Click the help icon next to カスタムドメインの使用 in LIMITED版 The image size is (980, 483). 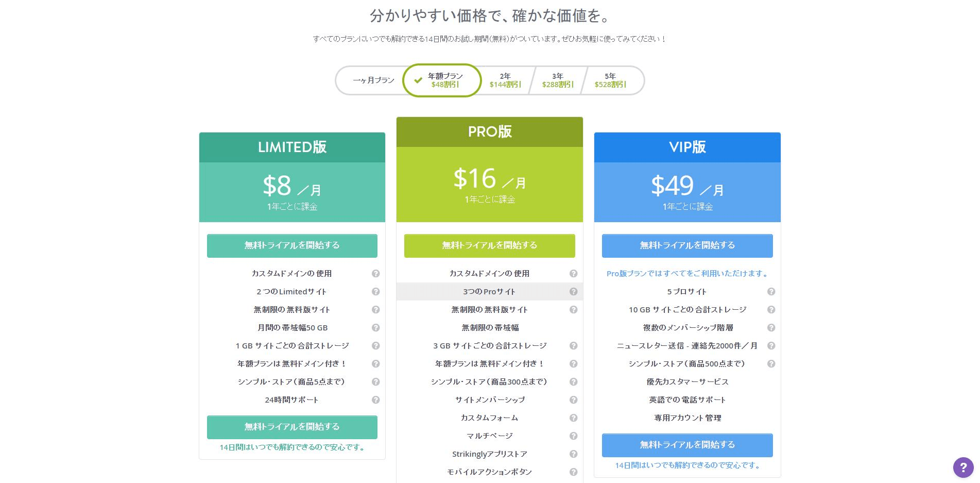pyautogui.click(x=376, y=274)
